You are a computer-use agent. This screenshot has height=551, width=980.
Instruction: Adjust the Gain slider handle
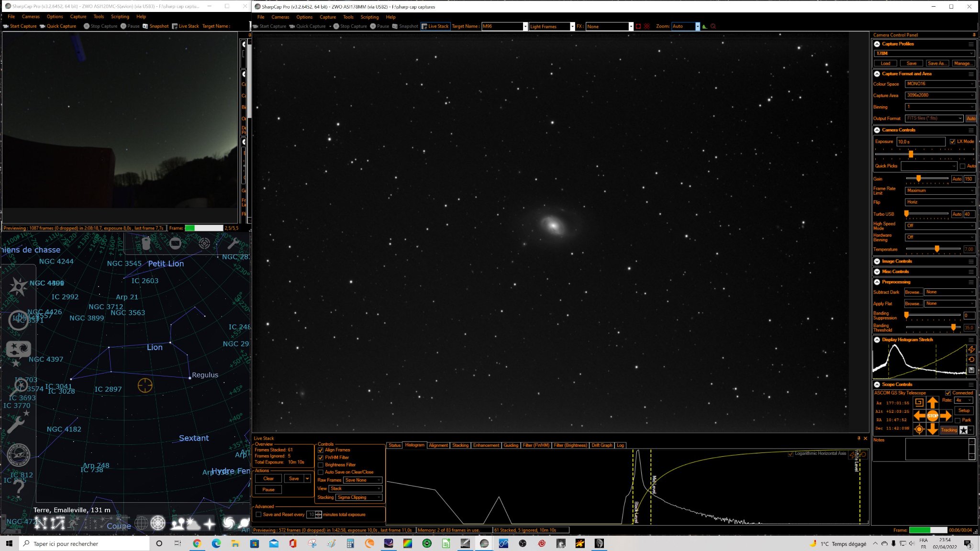918,178
